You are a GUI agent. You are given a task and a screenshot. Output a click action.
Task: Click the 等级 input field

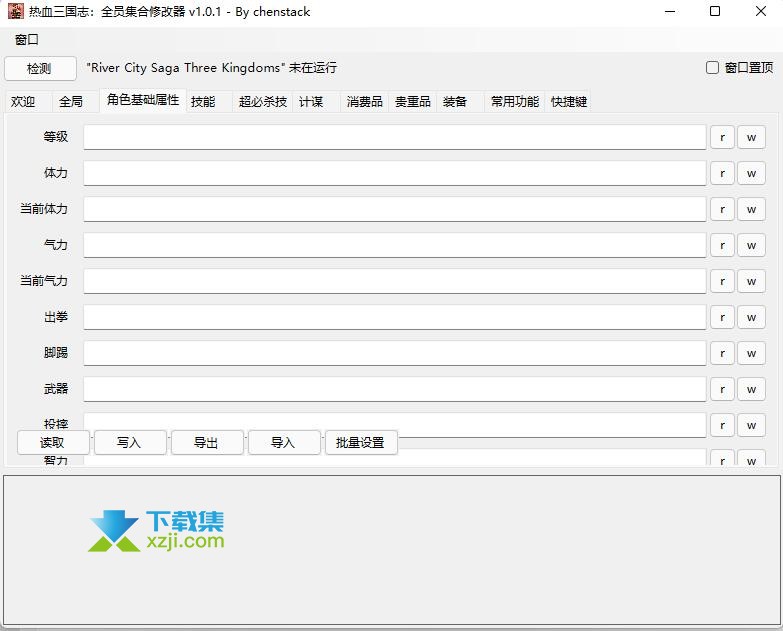(394, 137)
